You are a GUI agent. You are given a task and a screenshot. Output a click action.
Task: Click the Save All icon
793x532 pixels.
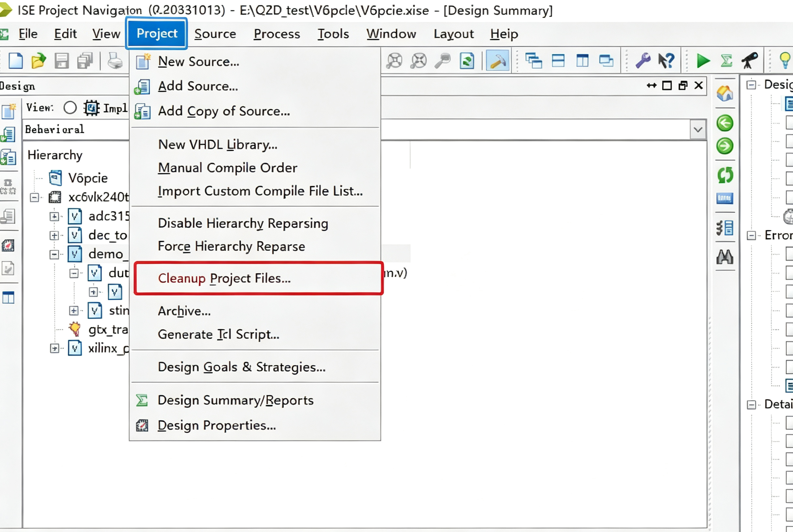(85, 61)
